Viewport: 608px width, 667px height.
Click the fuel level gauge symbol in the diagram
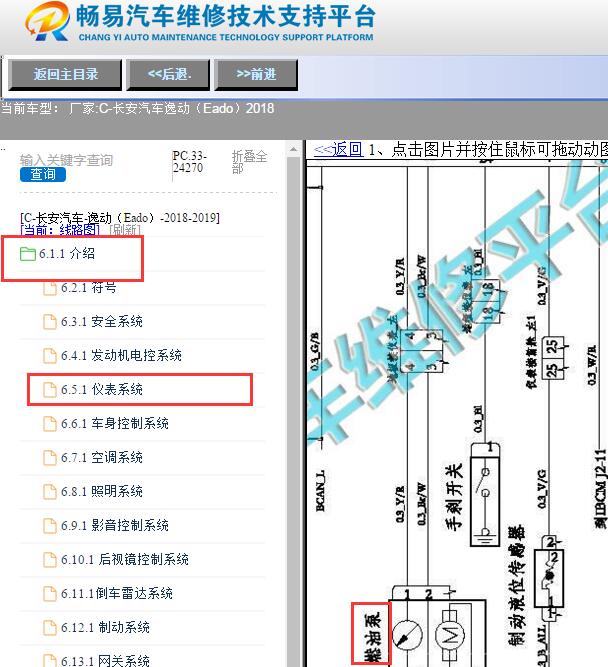pos(407,636)
